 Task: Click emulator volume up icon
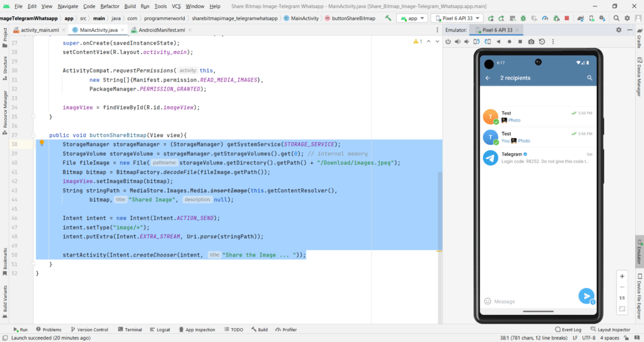[x=458, y=41]
